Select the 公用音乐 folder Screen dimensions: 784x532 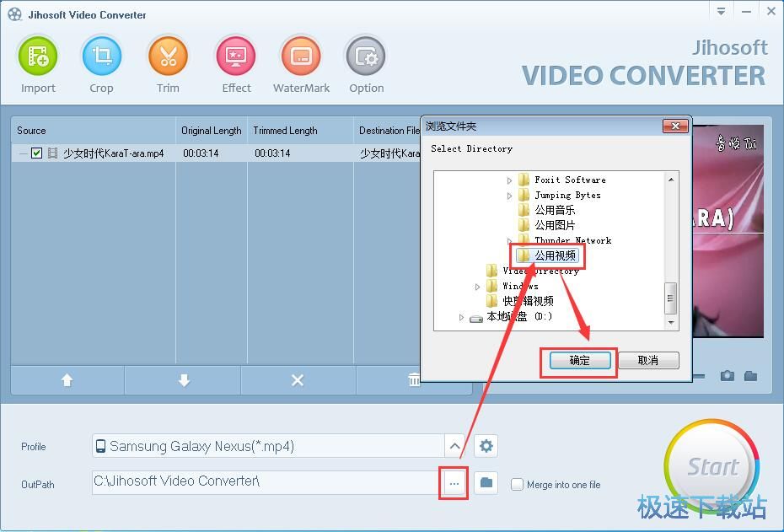(555, 210)
